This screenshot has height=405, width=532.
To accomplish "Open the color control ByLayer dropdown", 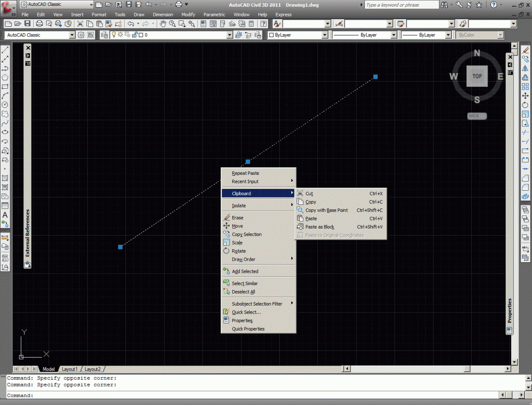I will [x=325, y=35].
